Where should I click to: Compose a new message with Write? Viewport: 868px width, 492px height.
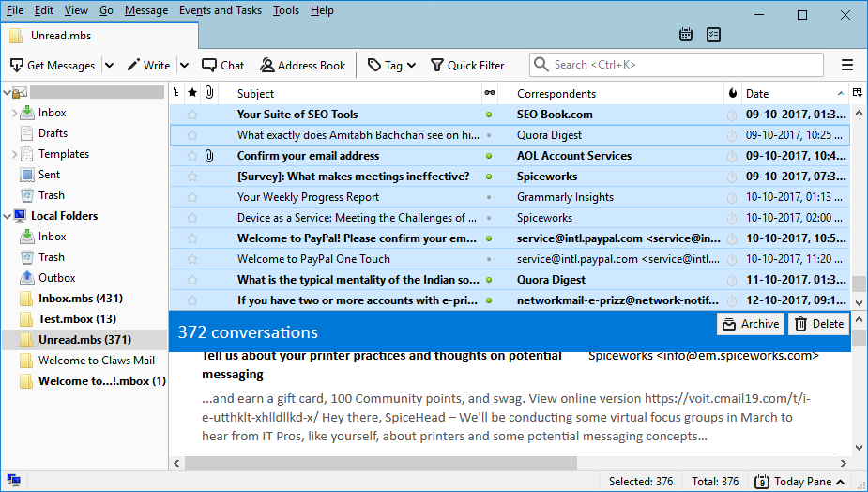[148, 66]
